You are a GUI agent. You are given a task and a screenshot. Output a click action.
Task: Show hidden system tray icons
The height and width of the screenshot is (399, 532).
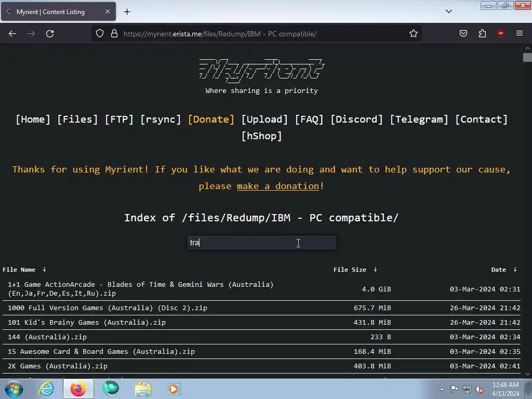tap(442, 389)
